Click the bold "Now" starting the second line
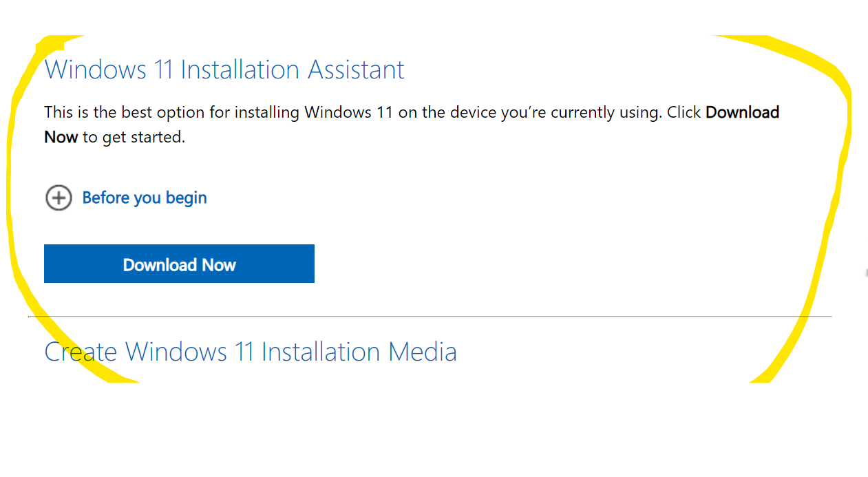Image resolution: width=868 pixels, height=477 pixels. pos(61,137)
